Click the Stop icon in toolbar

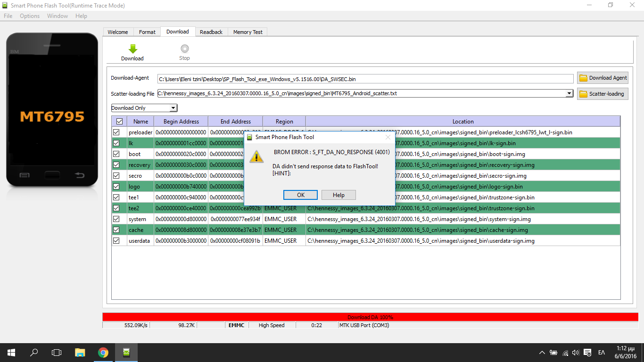[184, 49]
